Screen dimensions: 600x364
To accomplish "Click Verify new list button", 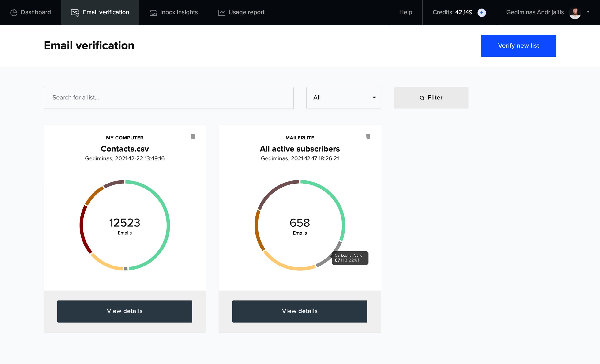I will point(519,46).
